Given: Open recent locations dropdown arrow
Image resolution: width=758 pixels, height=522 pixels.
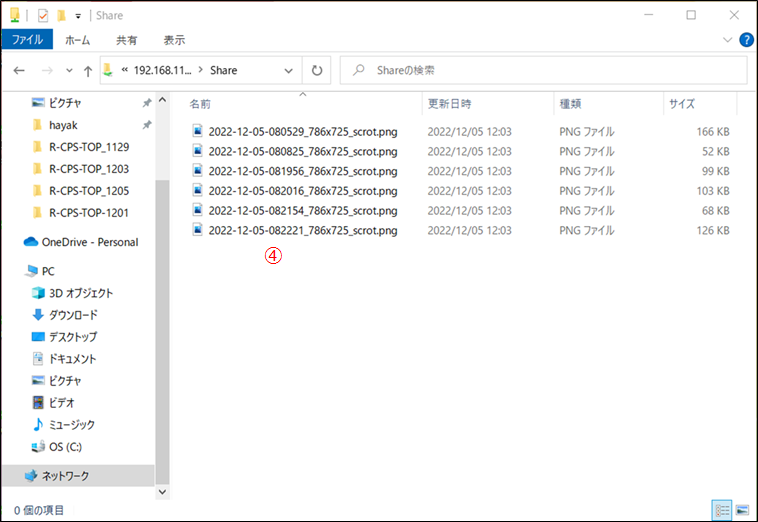Looking at the screenshot, I should [68, 71].
